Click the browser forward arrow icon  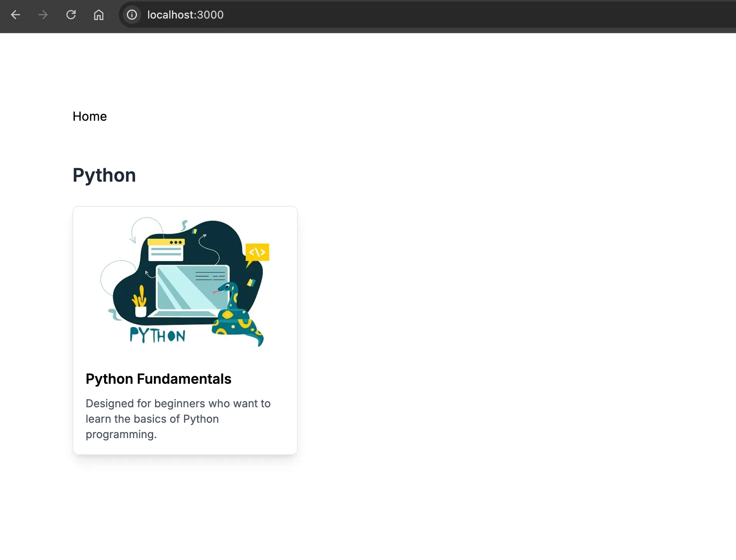click(x=43, y=15)
